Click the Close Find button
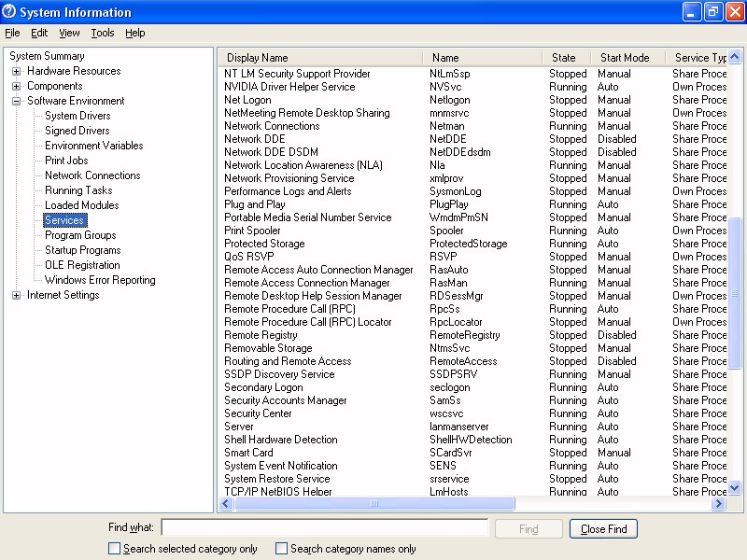Image resolution: width=747 pixels, height=560 pixels. [604, 529]
